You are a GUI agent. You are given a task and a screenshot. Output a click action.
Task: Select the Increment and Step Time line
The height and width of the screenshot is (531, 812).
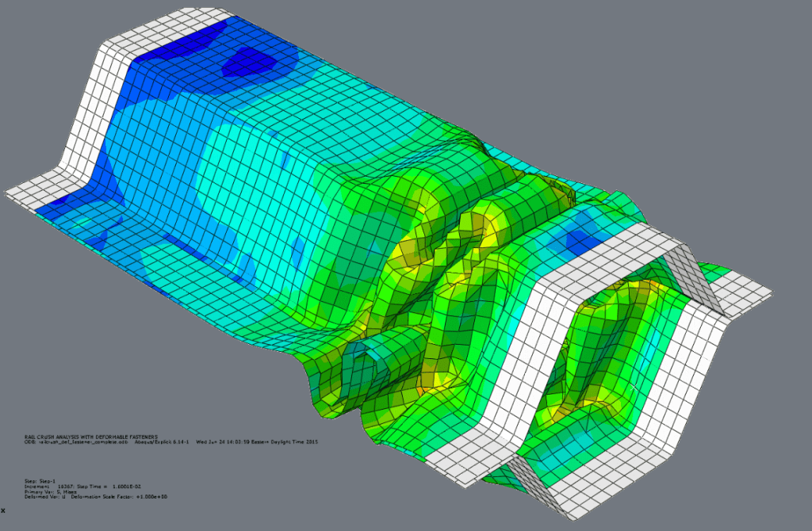tap(83, 486)
